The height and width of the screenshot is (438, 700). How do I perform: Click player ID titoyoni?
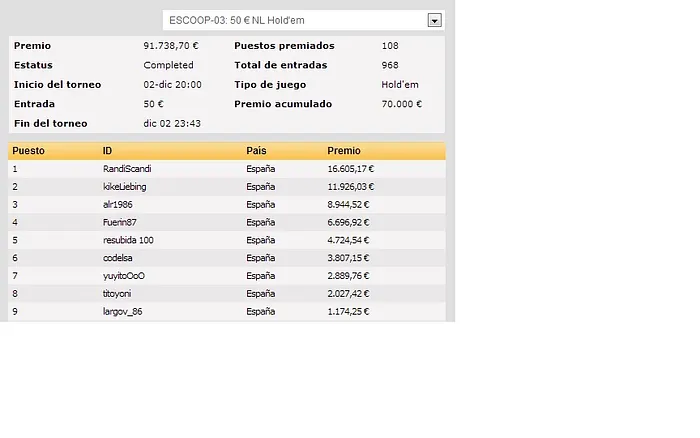coord(117,294)
